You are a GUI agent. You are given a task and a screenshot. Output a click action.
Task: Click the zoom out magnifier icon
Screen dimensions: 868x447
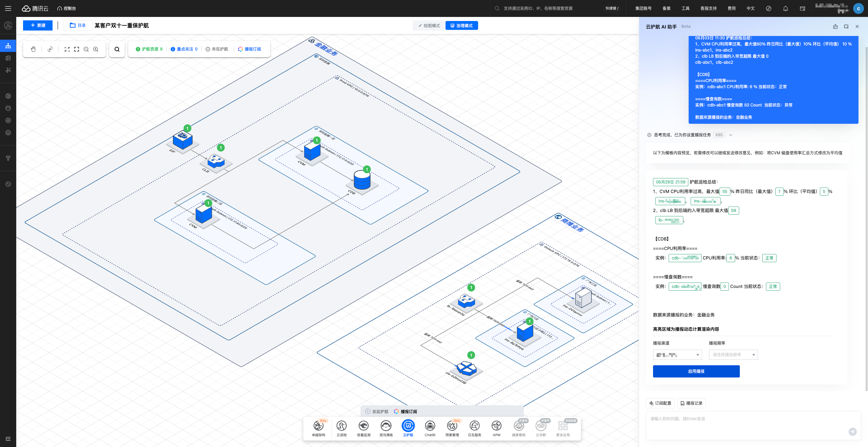tap(86, 49)
